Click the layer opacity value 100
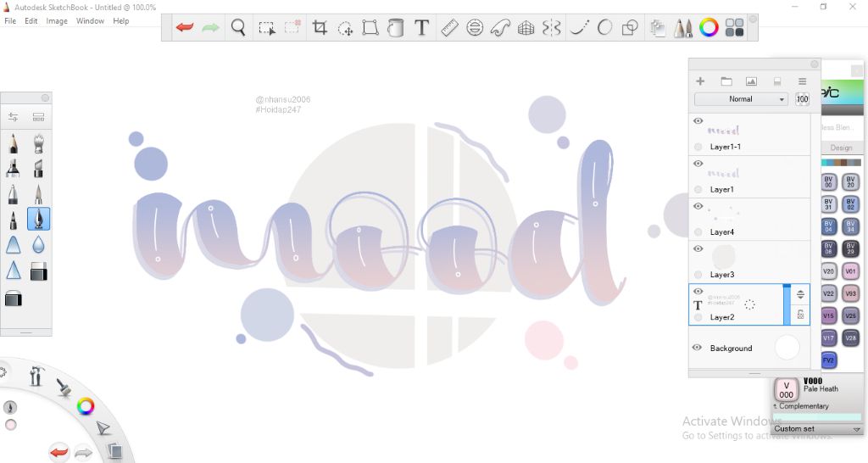 [802, 99]
